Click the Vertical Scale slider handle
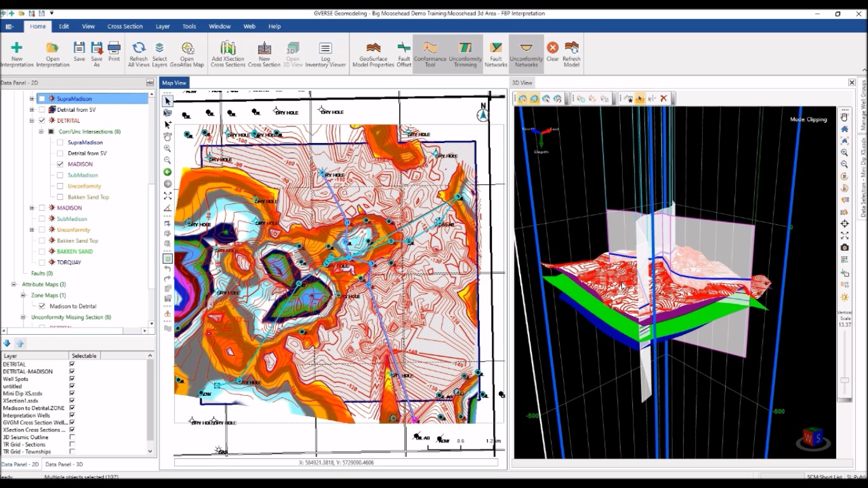Viewport: 868px width, 488px height. point(844,380)
